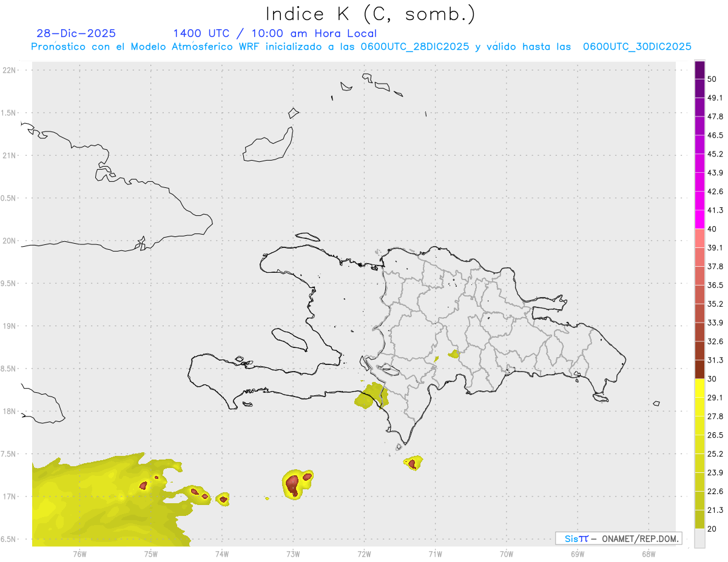The height and width of the screenshot is (562, 728).
Task: Click the "40" color scale value
Action: 712,229
